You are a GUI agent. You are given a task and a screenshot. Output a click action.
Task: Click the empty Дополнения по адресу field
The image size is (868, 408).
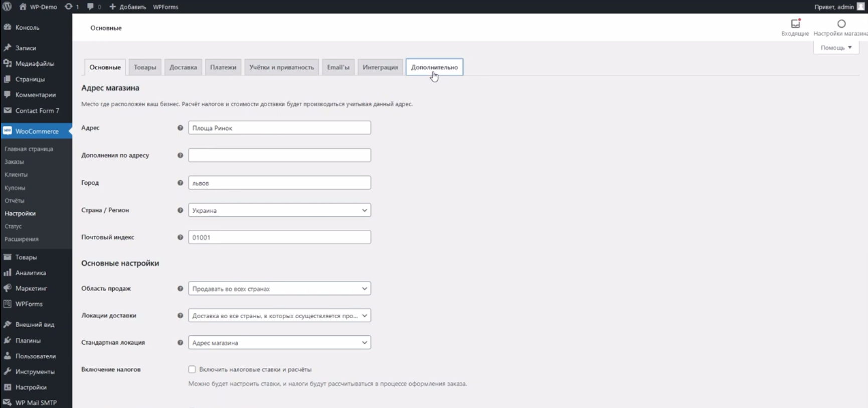click(x=279, y=155)
